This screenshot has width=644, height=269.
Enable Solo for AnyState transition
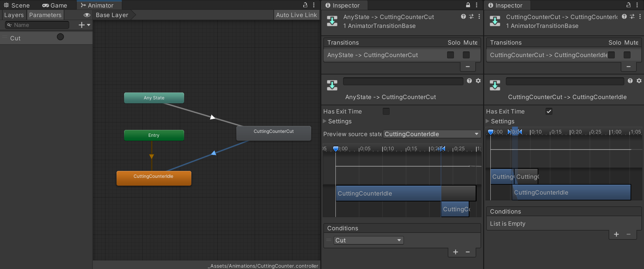point(450,55)
